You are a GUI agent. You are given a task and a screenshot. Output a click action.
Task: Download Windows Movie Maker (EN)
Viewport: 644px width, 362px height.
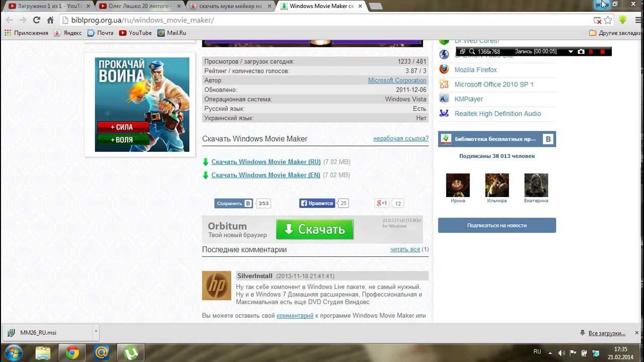click(266, 175)
